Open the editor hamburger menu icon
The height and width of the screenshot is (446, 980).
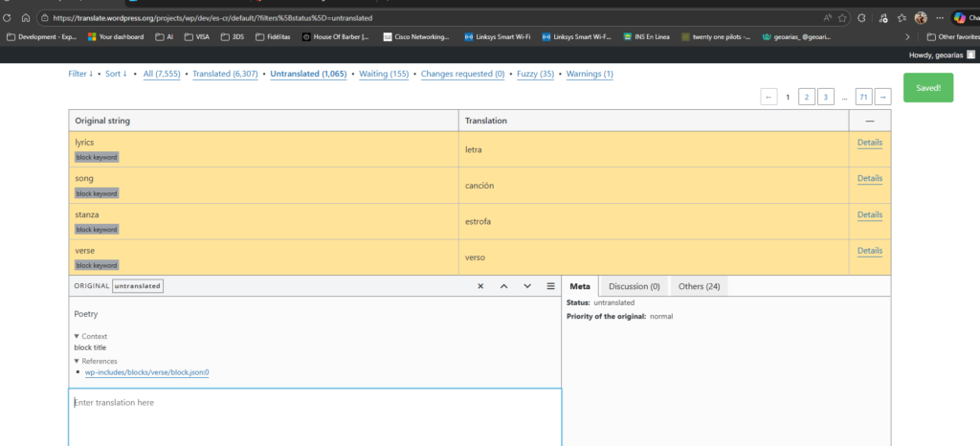550,286
